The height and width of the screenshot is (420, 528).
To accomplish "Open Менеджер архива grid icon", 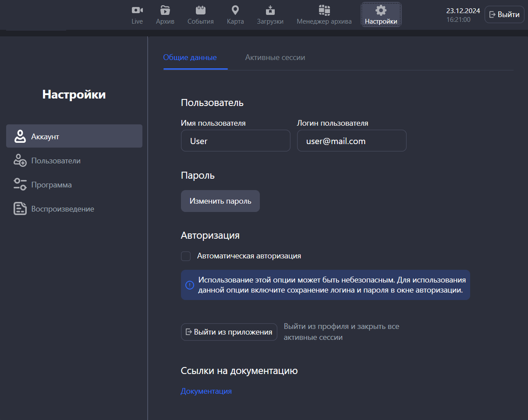I will tap(324, 10).
